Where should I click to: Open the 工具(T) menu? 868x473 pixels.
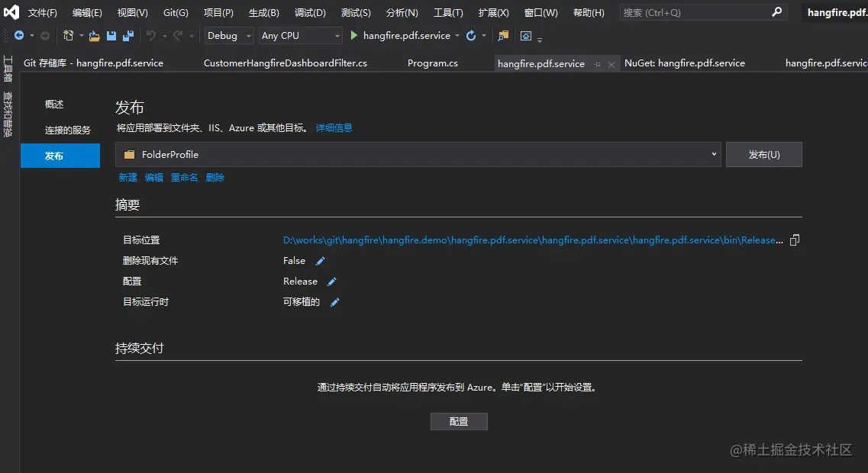(x=448, y=12)
